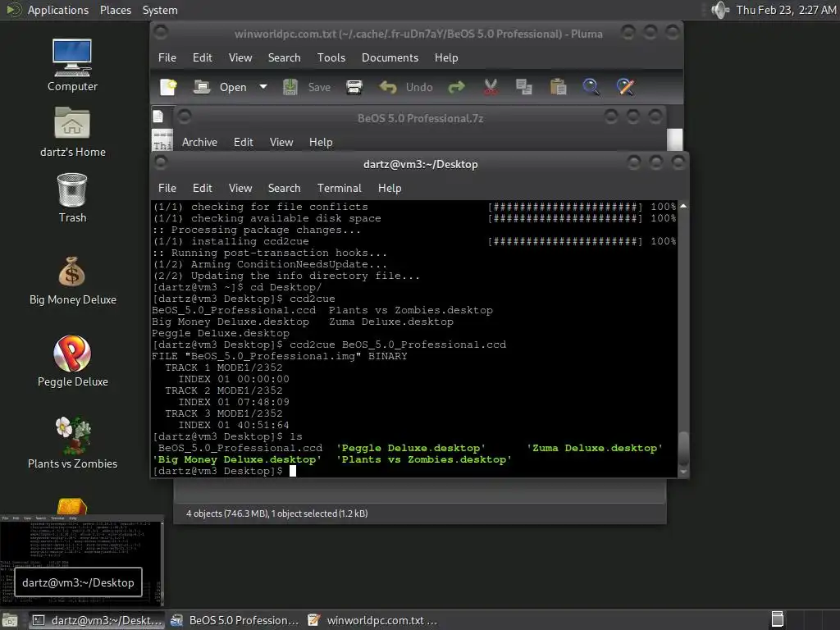Image resolution: width=840 pixels, height=630 pixels.
Task: Click the terminal scrollbar up arrow
Action: pyautogui.click(x=683, y=206)
